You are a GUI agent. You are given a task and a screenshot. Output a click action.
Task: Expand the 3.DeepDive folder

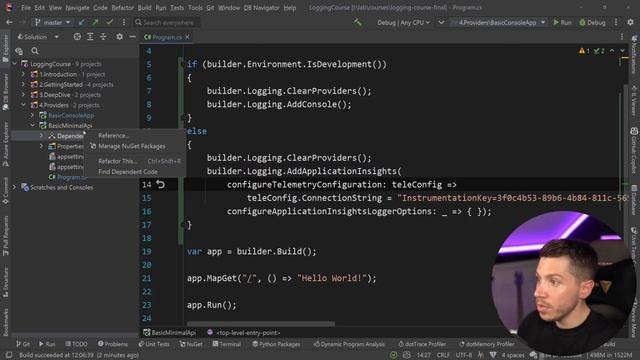tap(24, 95)
